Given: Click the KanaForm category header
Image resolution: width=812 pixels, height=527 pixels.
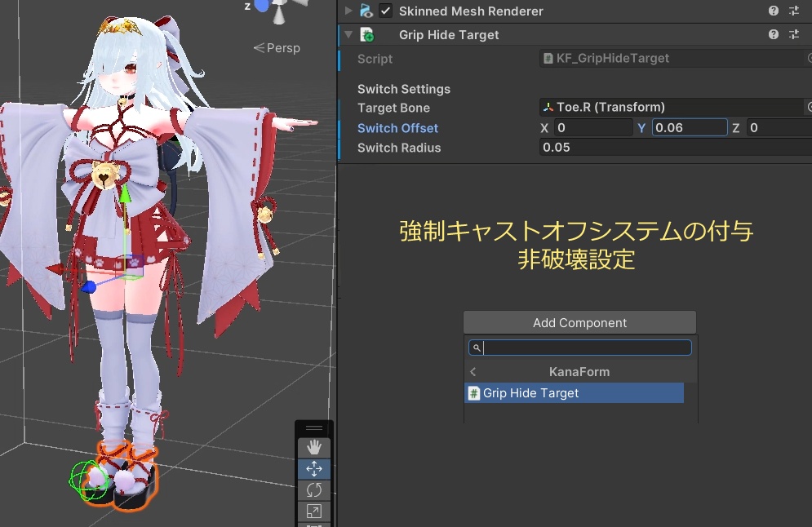Looking at the screenshot, I should [x=579, y=372].
